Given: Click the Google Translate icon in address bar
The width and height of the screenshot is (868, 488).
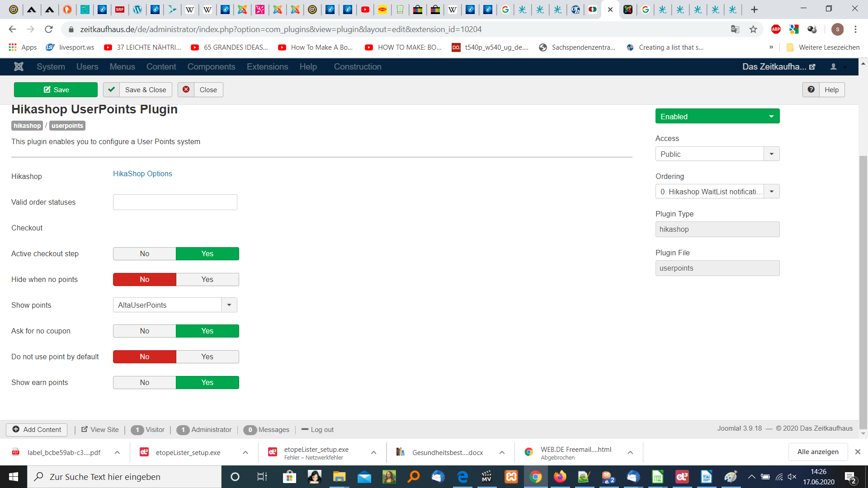Looking at the screenshot, I should click(x=735, y=29).
